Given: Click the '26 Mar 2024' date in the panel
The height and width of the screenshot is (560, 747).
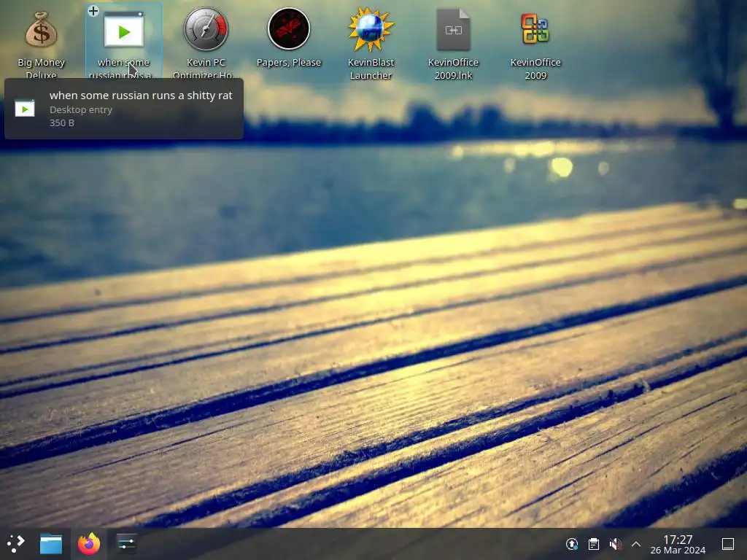Looking at the screenshot, I should tap(678, 551).
